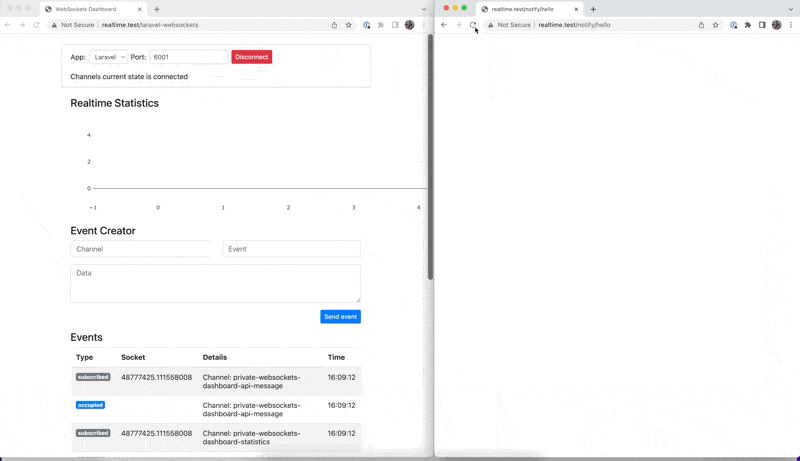Bookmark the left window page with star
The height and width of the screenshot is (461, 800).
348,25
